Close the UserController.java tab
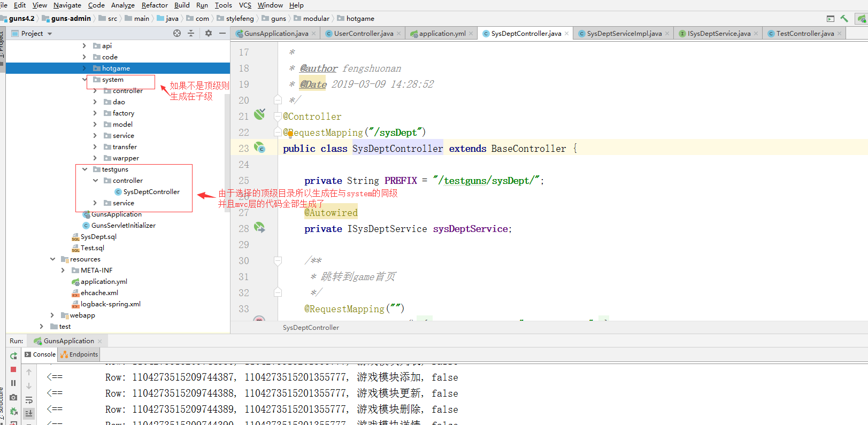The height and width of the screenshot is (425, 868). [x=399, y=34]
